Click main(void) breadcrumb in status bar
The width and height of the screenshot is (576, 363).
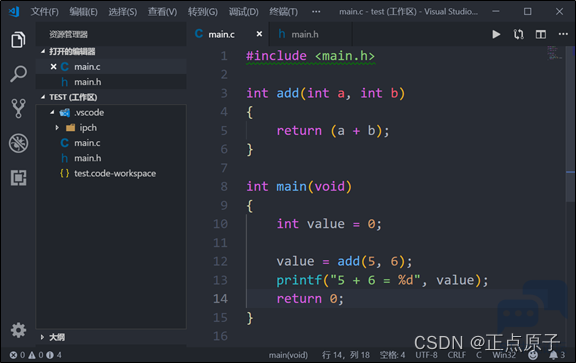(288, 355)
